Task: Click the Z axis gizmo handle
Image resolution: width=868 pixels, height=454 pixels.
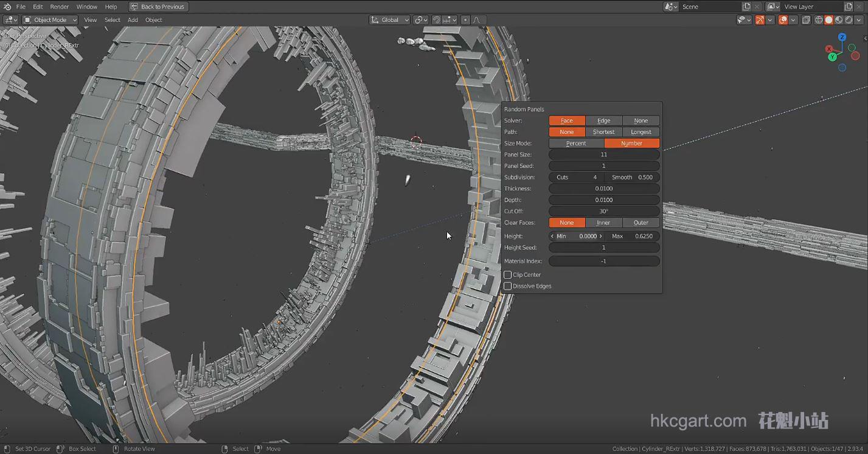Action: tap(842, 37)
